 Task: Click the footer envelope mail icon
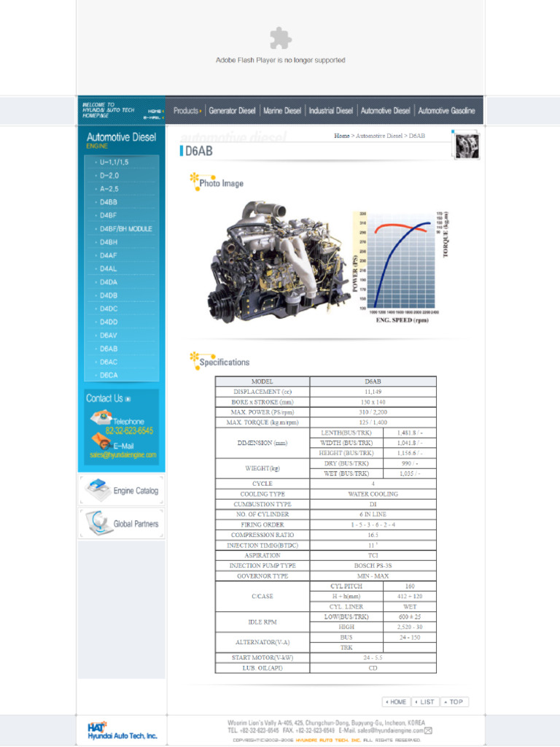click(x=428, y=731)
